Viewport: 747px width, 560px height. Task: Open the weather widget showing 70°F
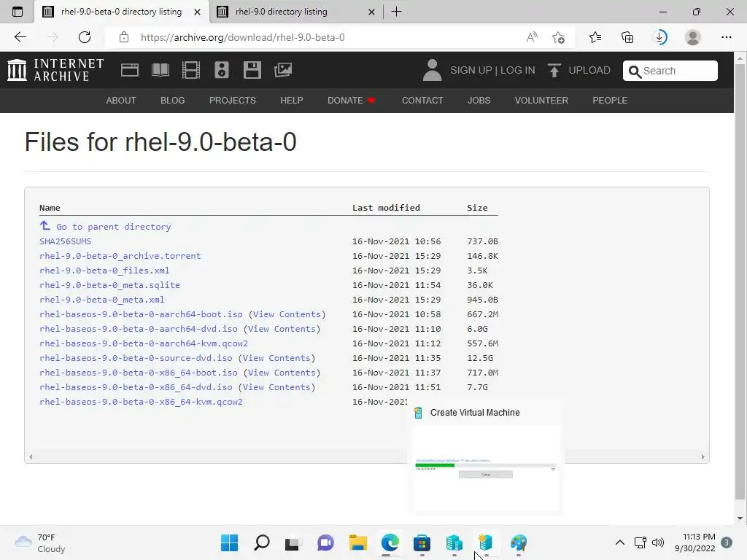(x=39, y=542)
